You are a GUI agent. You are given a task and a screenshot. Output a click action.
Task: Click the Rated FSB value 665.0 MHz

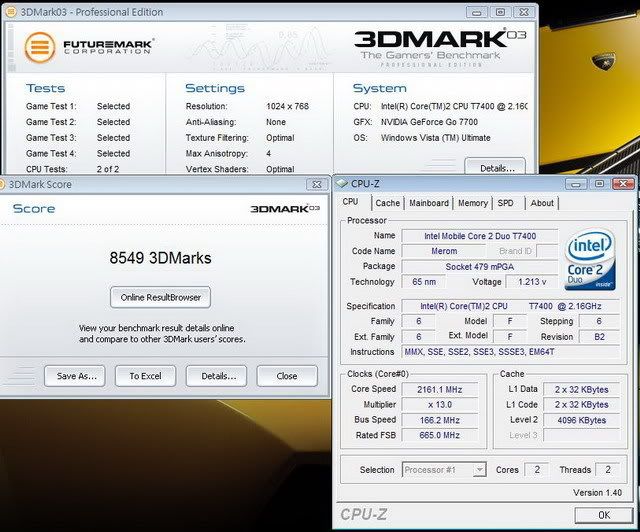coord(440,435)
